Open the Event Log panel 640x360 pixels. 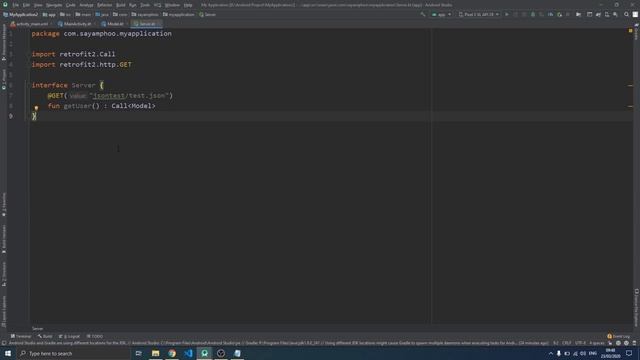[619, 336]
